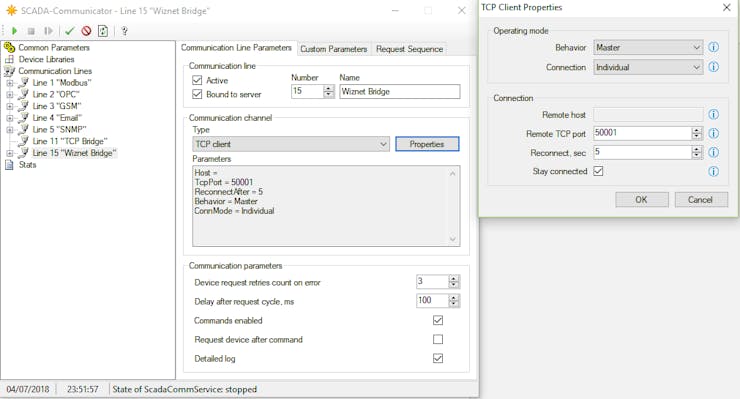This screenshot has width=740, height=399.
Task: Stop the service using the square stop icon
Action: 31,31
